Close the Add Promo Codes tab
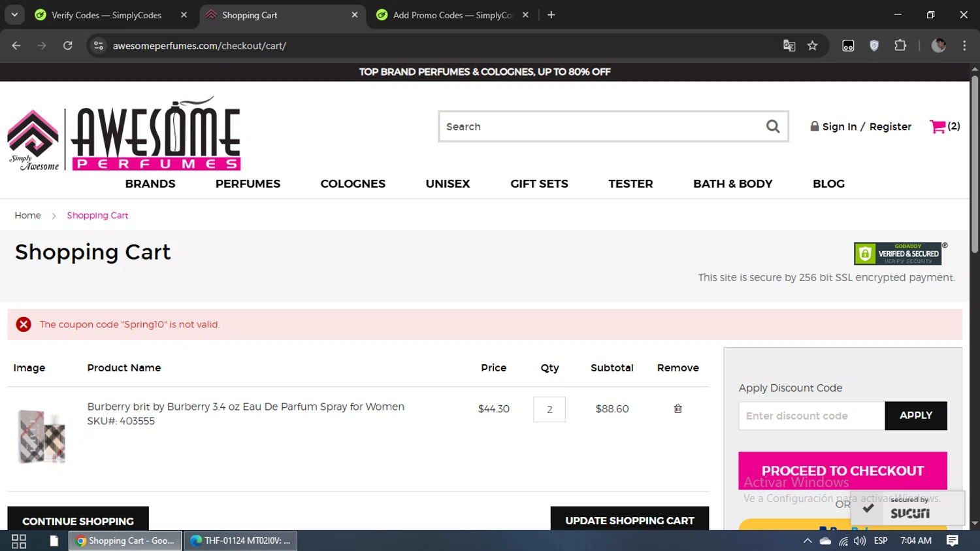The height and width of the screenshot is (551, 980). coord(525,15)
